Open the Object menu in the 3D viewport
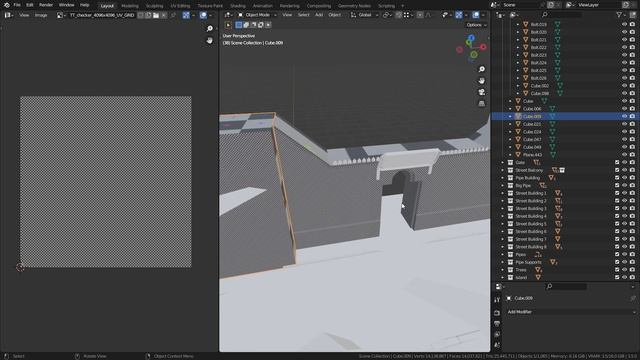This screenshot has height=360, width=640. coord(334,15)
